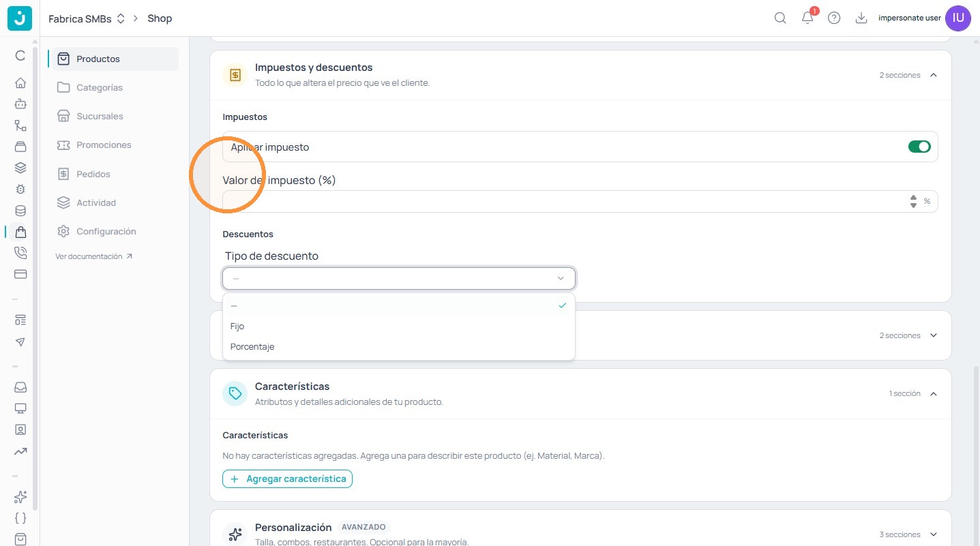Collapse Impuestos y descuentos section
Screen dimensions: 980x546
(x=934, y=75)
